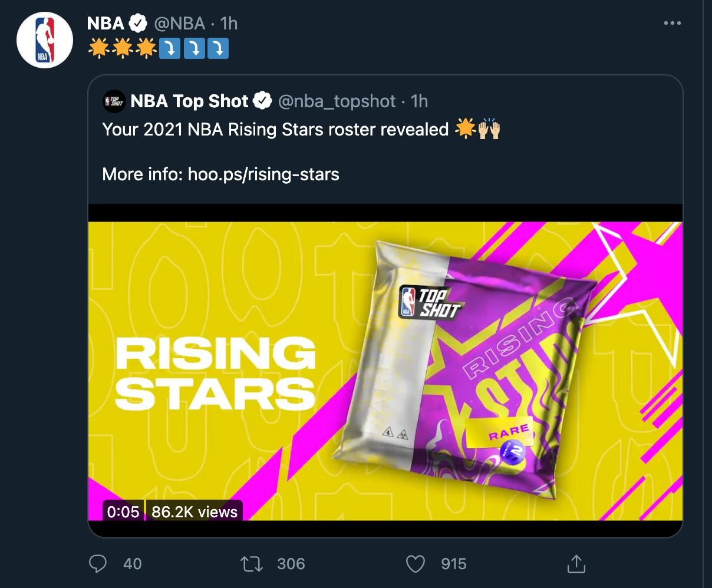712x588 pixels.
Task: Share the tweet via the share icon
Action: point(575,564)
